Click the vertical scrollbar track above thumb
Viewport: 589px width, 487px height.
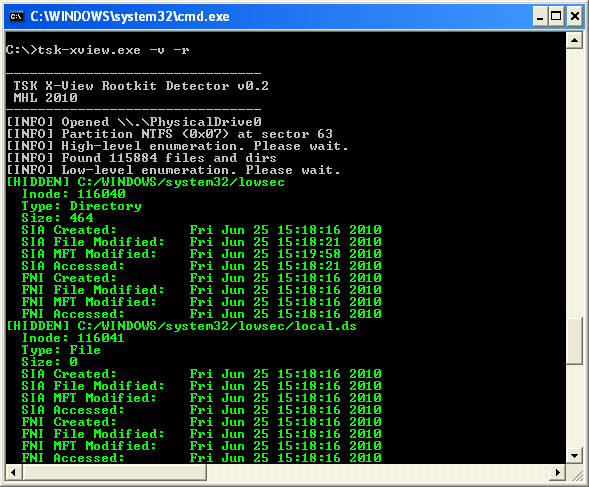pyautogui.click(x=574, y=183)
